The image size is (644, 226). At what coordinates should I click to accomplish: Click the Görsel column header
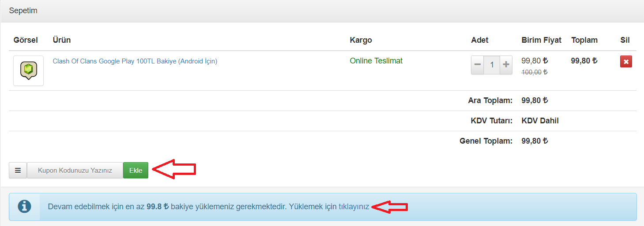pos(26,40)
